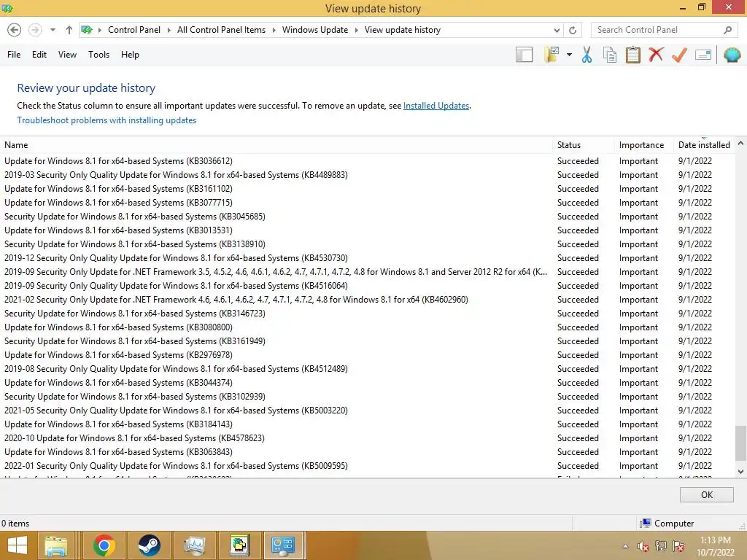Viewport: 747px width, 560px height.
Task: Select All Control Panel Items breadcrumb
Action: (x=221, y=30)
